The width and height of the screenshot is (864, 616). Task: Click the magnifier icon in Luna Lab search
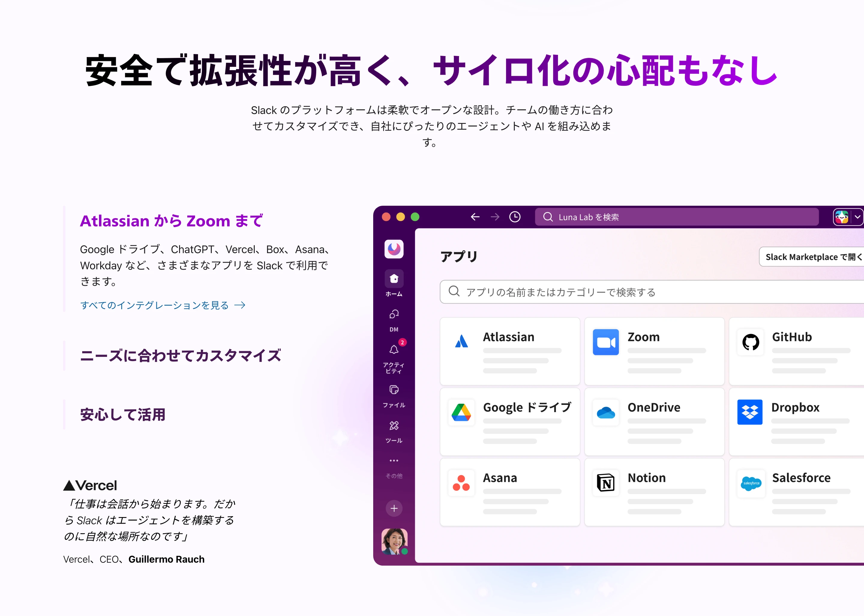pos(547,217)
